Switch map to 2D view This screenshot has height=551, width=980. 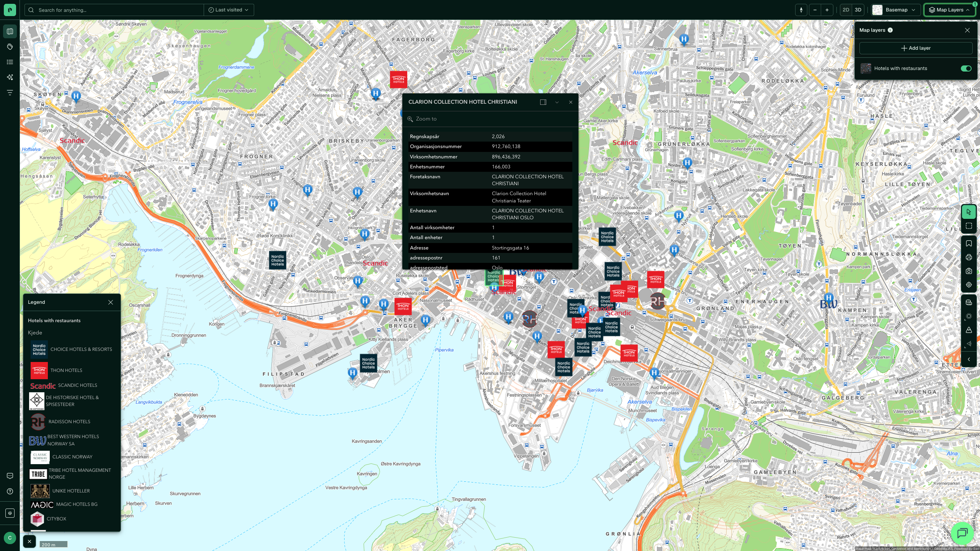(846, 10)
